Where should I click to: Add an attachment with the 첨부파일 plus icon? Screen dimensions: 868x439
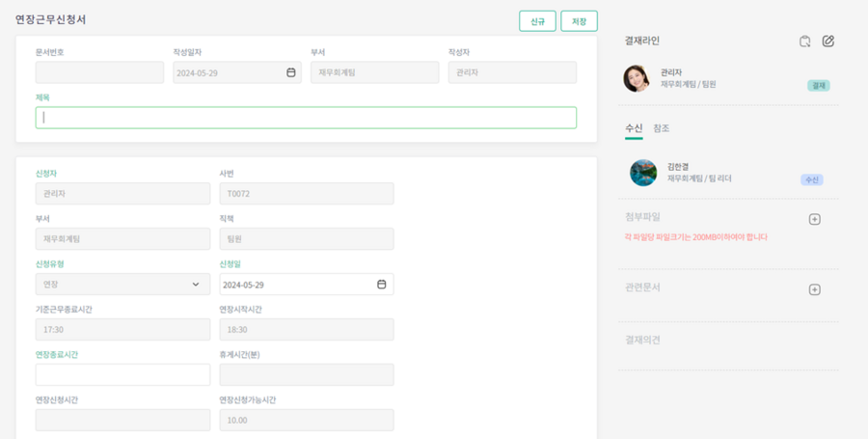814,219
